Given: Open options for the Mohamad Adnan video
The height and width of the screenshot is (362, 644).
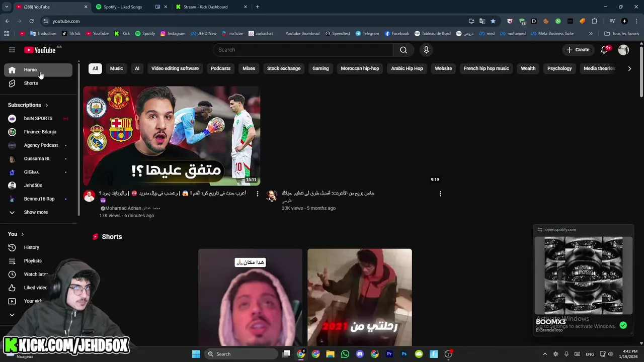Looking at the screenshot, I should point(258,194).
